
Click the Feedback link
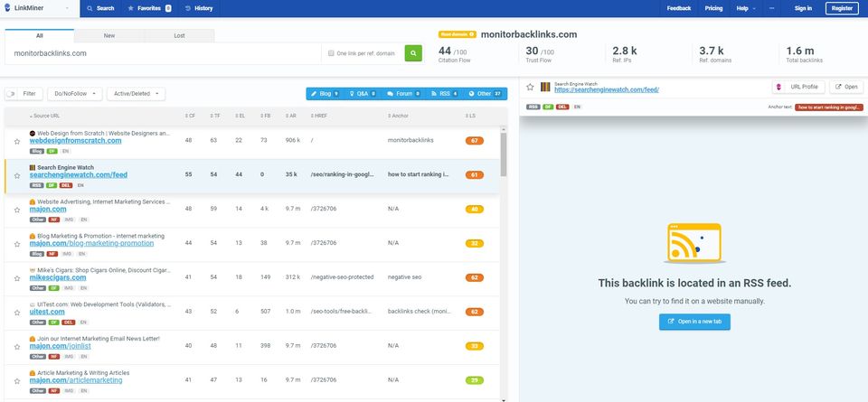(679, 8)
